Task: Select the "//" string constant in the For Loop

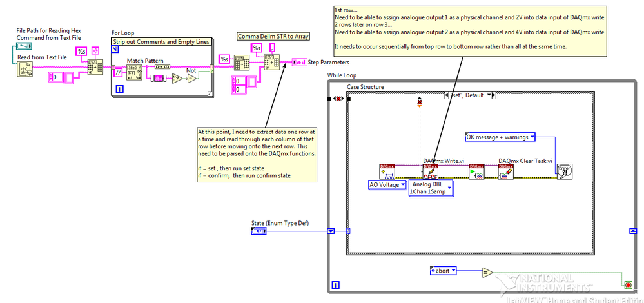Action: pos(118,73)
